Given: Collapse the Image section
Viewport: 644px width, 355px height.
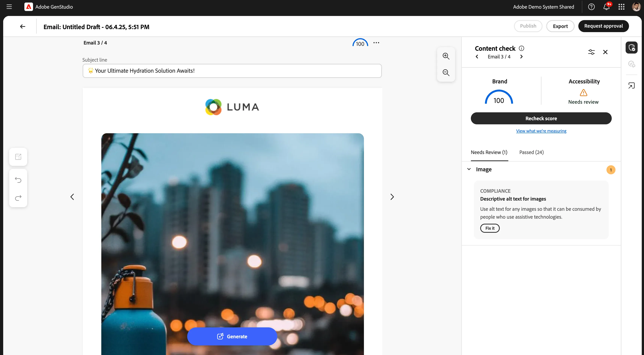Looking at the screenshot, I should tap(469, 169).
